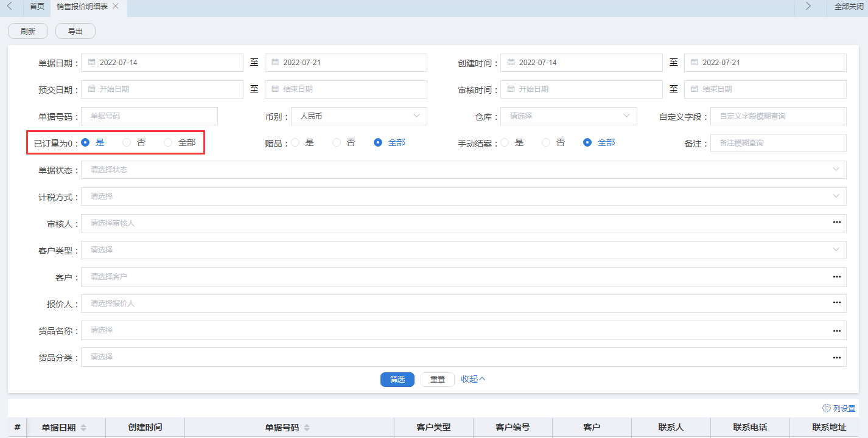The image size is (868, 438).
Task: Switch to the 首页 tab
Action: [37, 6]
